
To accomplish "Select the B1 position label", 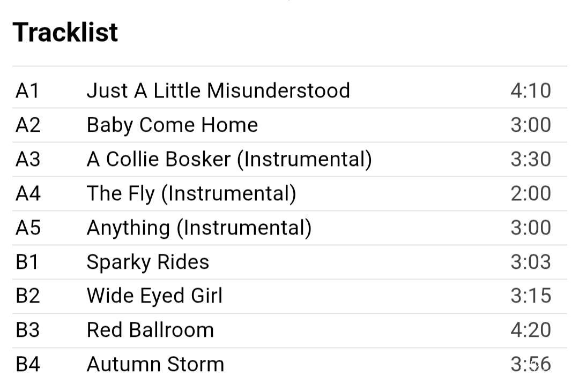I will click(x=28, y=262).
